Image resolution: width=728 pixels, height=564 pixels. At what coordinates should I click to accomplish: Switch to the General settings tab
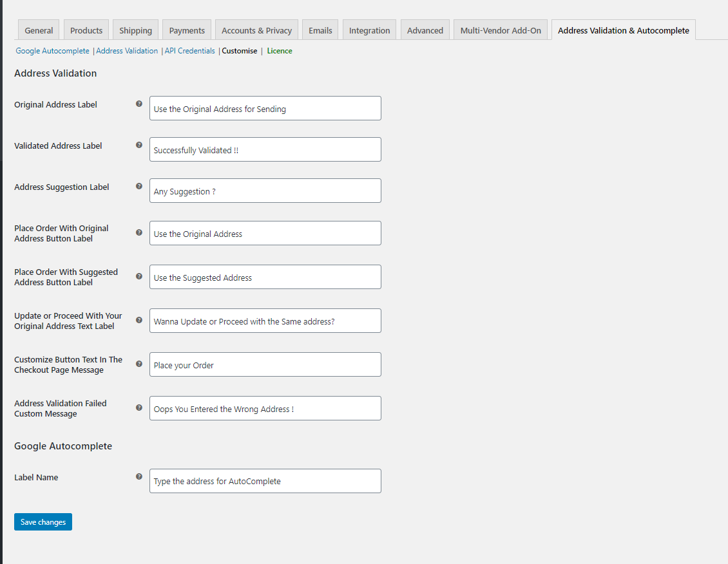pyautogui.click(x=38, y=30)
